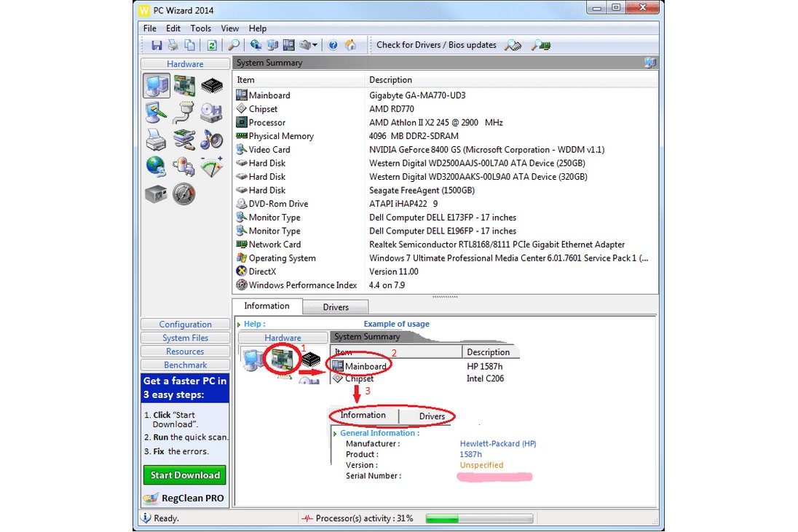798x532 pixels.
Task: Click the circuit board toolbar icon
Action: (x=288, y=45)
